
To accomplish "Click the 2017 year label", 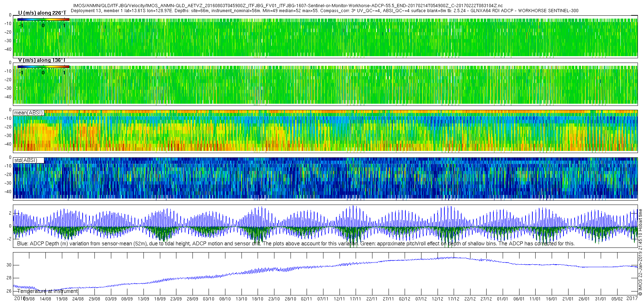I will pyautogui.click(x=632, y=298).
